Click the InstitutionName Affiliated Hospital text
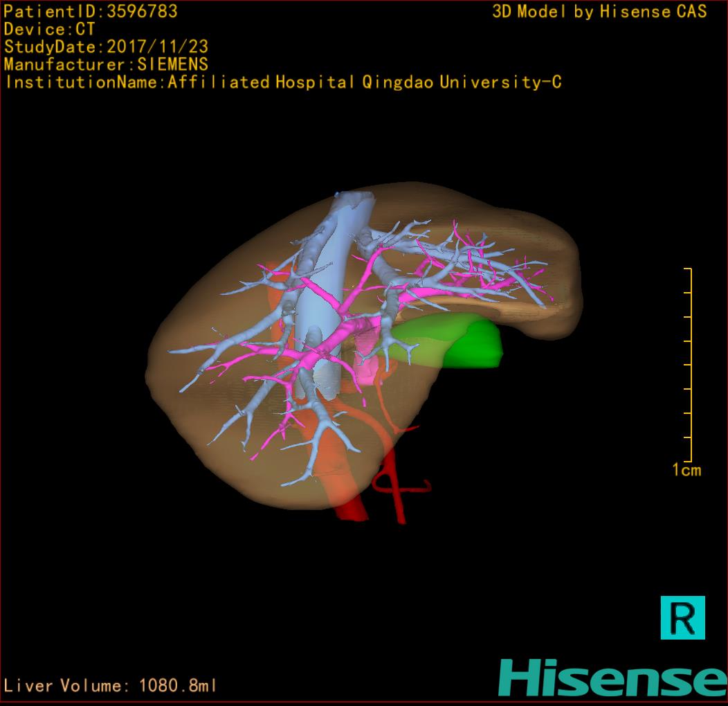Image resolution: width=728 pixels, height=706 pixels. click(x=283, y=82)
